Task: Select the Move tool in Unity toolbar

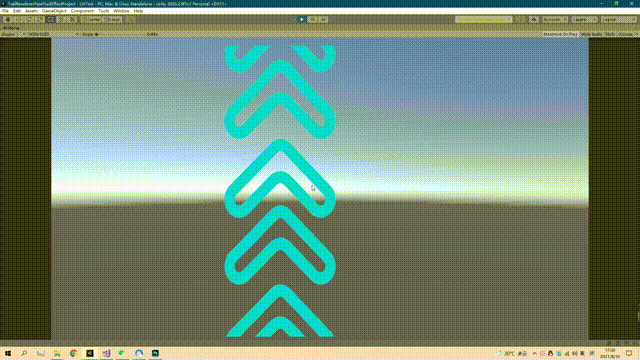Action: tap(18, 19)
